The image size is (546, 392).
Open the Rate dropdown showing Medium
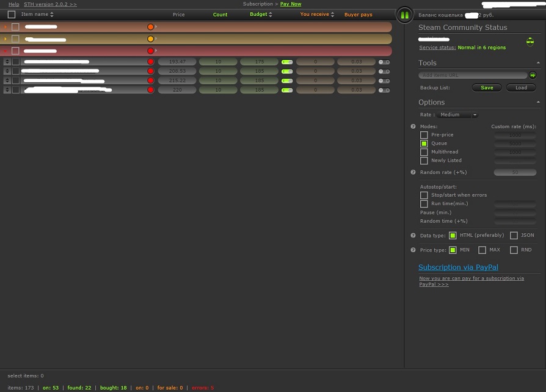[x=457, y=115]
